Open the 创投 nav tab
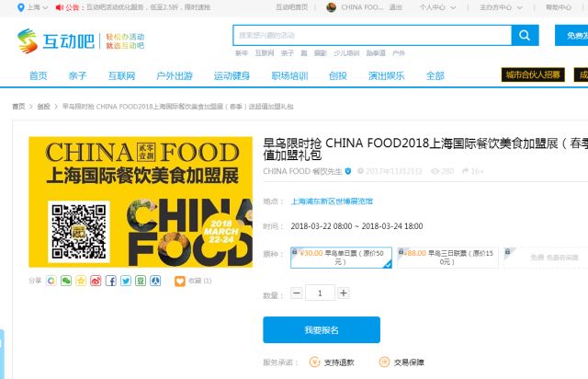This screenshot has height=379, width=588. [x=338, y=75]
